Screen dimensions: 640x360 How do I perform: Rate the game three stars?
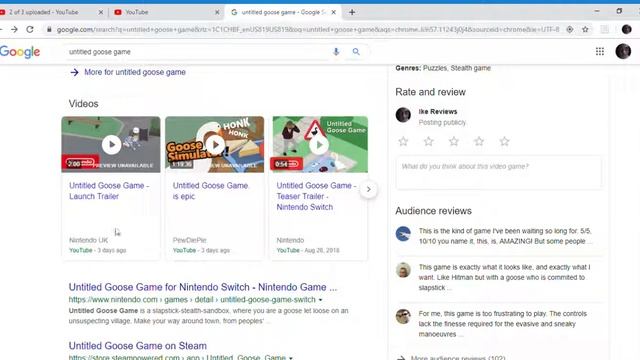[x=454, y=142]
